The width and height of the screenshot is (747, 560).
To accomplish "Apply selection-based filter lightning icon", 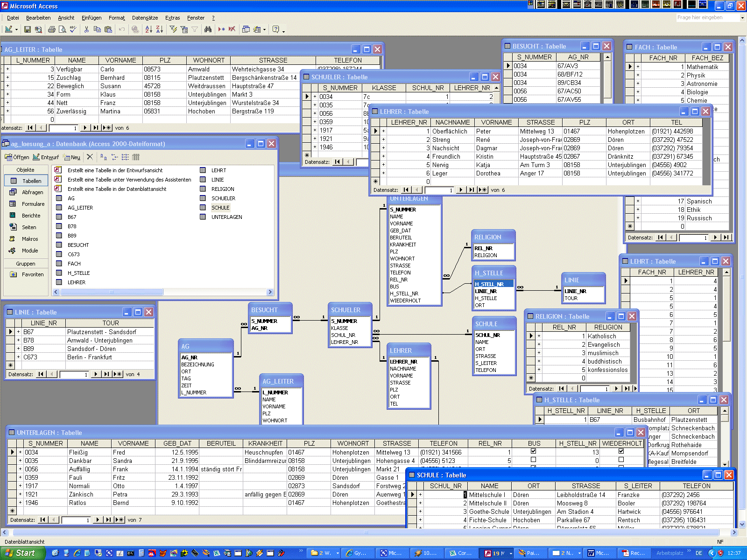I will pyautogui.click(x=173, y=29).
